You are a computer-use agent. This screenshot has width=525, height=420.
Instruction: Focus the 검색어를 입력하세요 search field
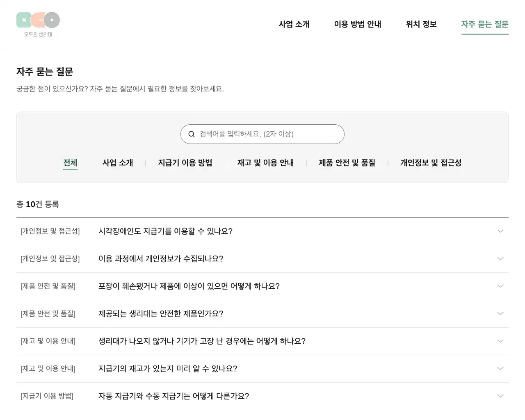pyautogui.click(x=262, y=134)
